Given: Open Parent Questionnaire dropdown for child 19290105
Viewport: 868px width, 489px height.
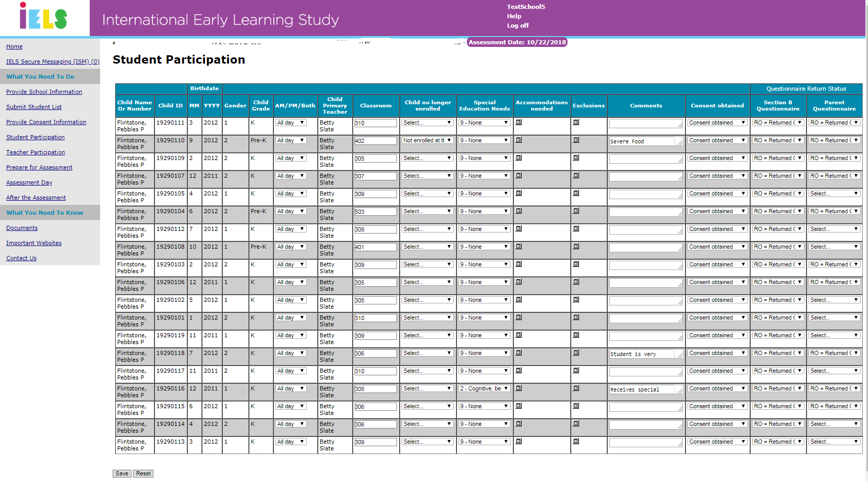Looking at the screenshot, I should (834, 193).
